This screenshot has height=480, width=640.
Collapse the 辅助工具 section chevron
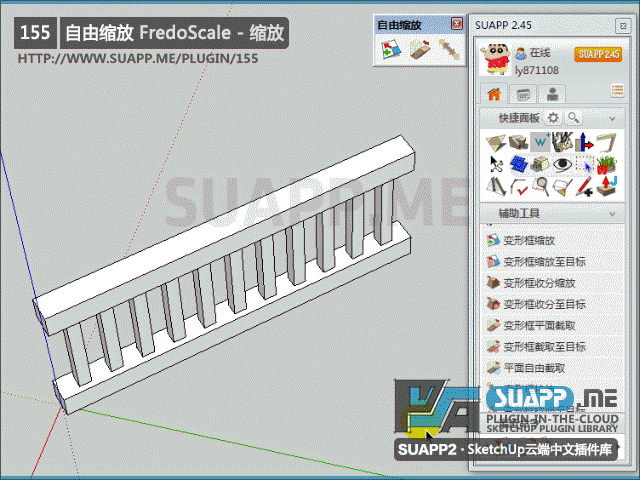(612, 213)
